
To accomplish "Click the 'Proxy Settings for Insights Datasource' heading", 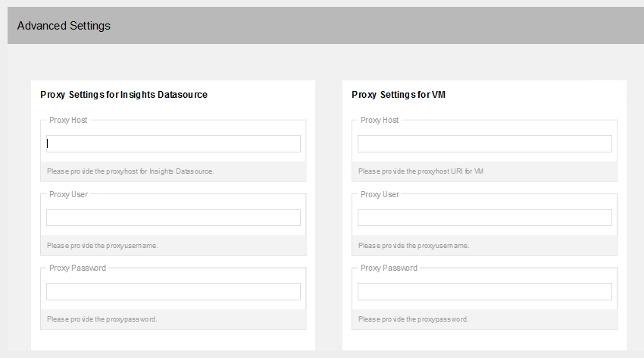I will pos(123,95).
